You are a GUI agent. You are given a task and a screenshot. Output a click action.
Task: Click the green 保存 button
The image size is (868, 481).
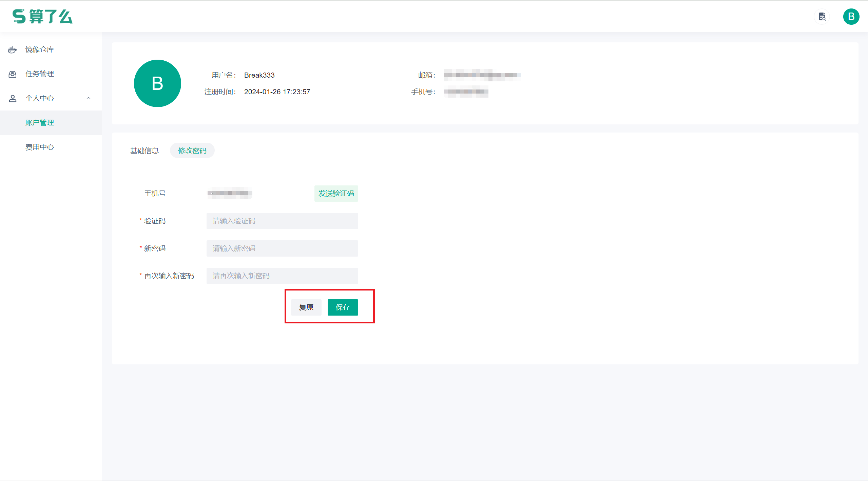[x=342, y=307]
